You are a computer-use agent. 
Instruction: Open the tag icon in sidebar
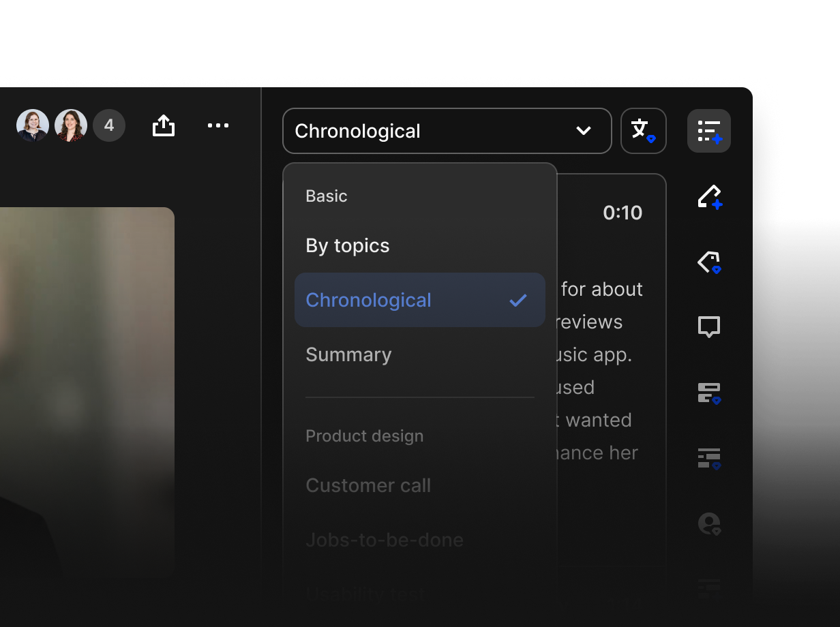709,262
